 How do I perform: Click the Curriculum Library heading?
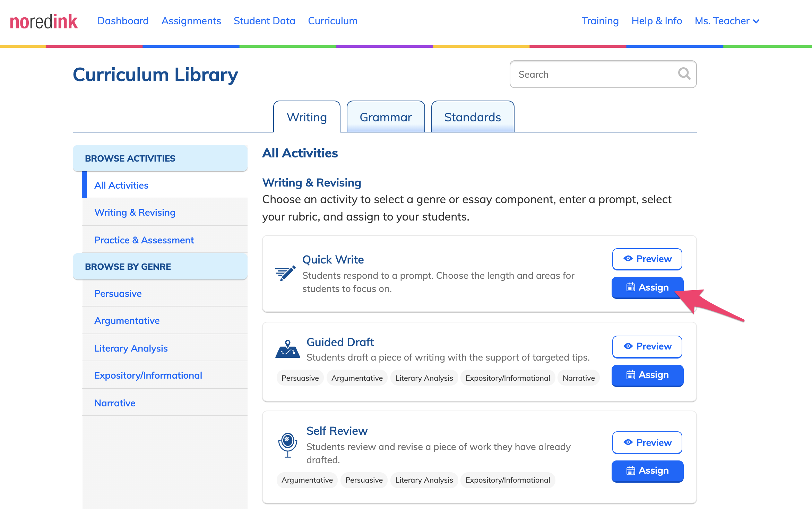tap(155, 75)
